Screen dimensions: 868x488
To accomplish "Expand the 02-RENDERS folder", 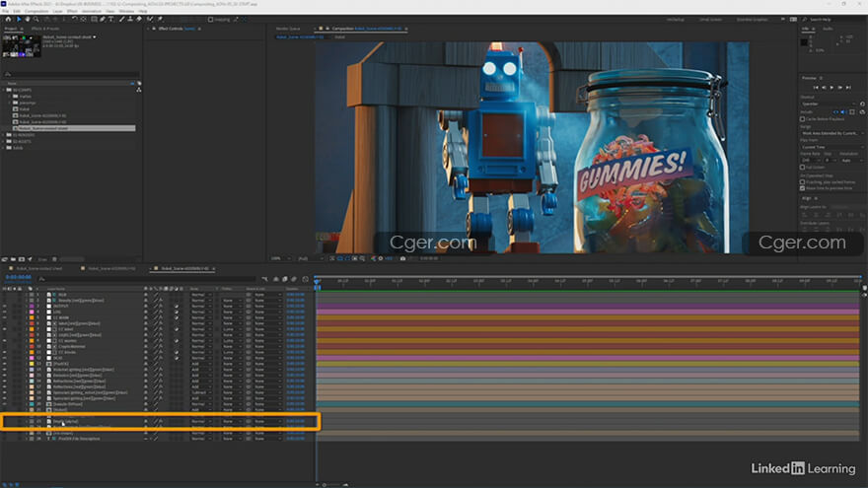I will (4, 135).
